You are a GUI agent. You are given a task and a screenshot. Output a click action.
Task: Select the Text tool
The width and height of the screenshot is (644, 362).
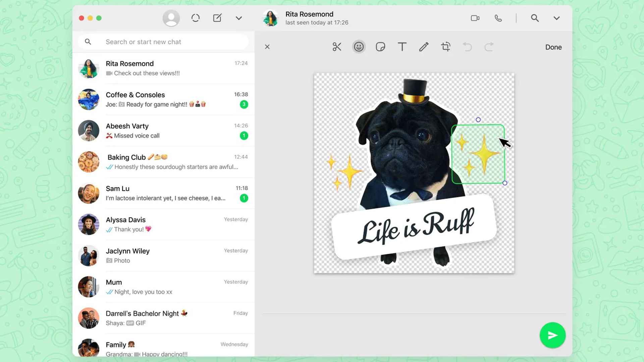[x=401, y=47]
